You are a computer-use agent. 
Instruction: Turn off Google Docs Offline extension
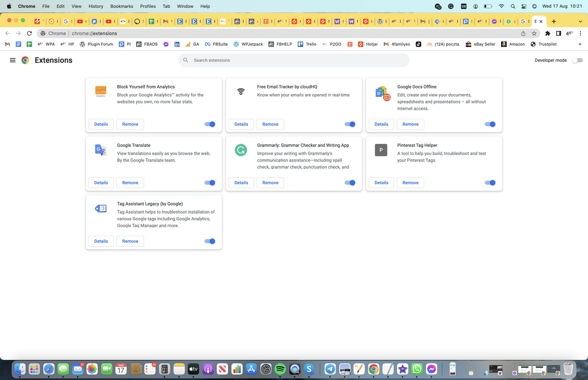coord(490,124)
